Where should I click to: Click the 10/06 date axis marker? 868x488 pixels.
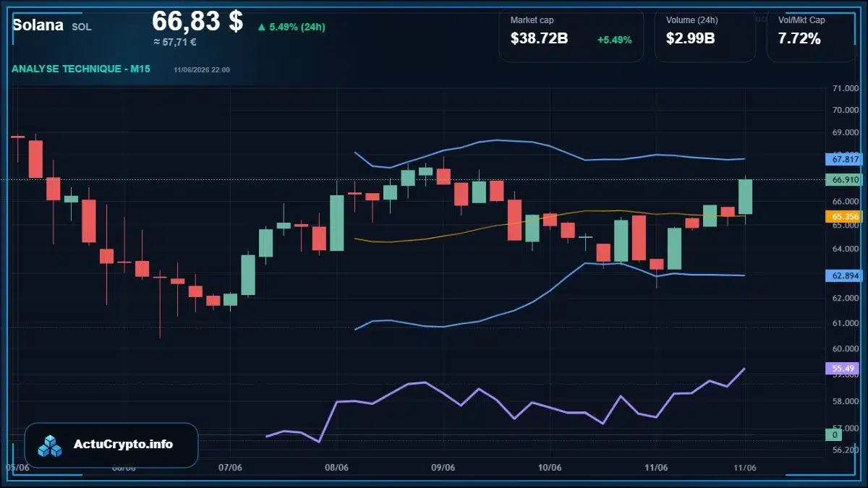click(550, 468)
